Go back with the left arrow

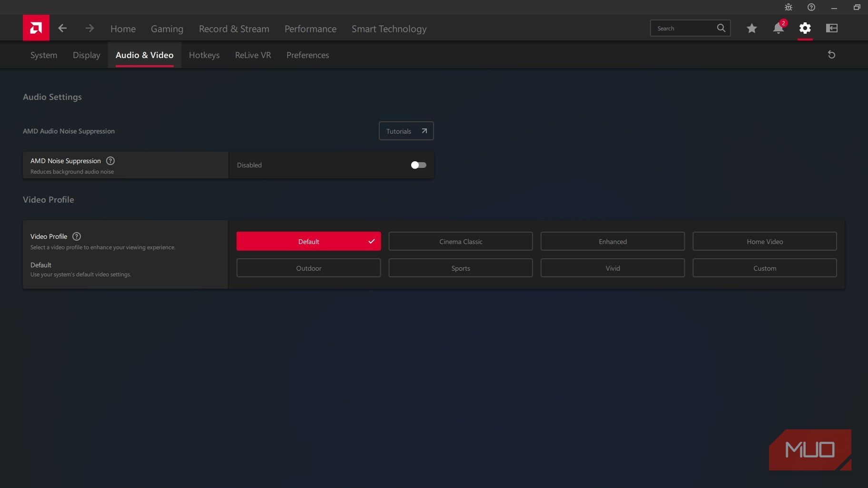(62, 28)
